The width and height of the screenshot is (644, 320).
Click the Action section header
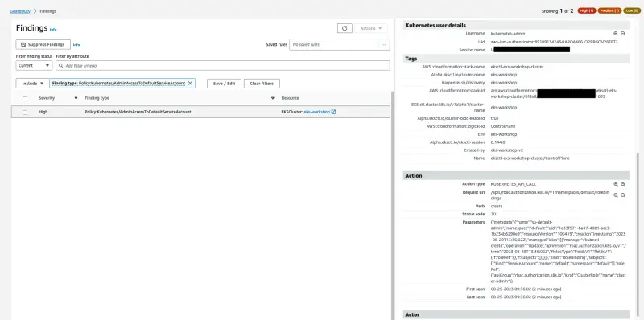515,175
